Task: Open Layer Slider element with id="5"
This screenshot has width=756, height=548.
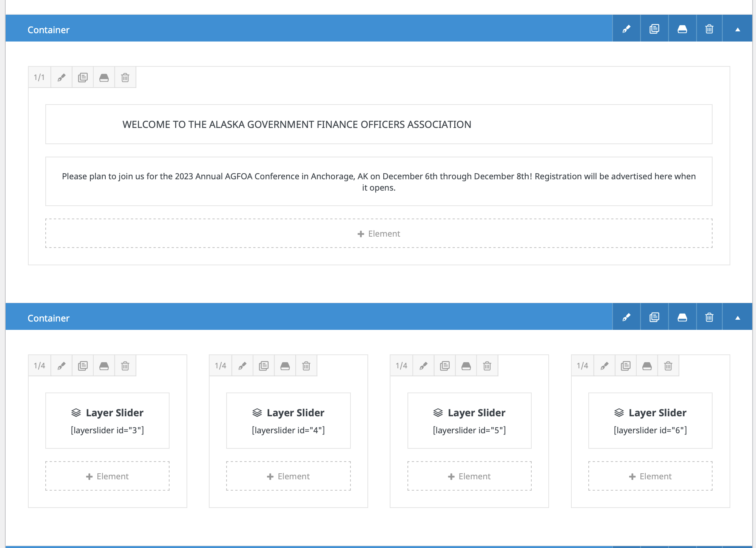Action: coord(469,420)
